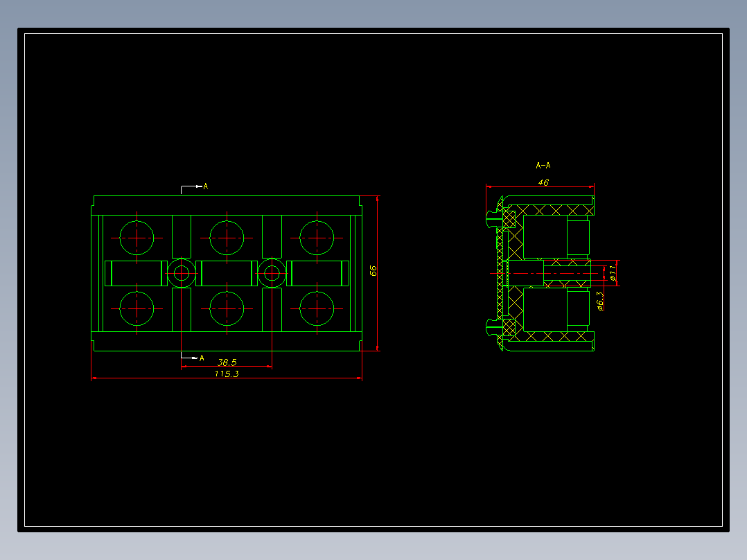Select the top hatched wall in section view
The image size is (747, 560).
click(551, 210)
